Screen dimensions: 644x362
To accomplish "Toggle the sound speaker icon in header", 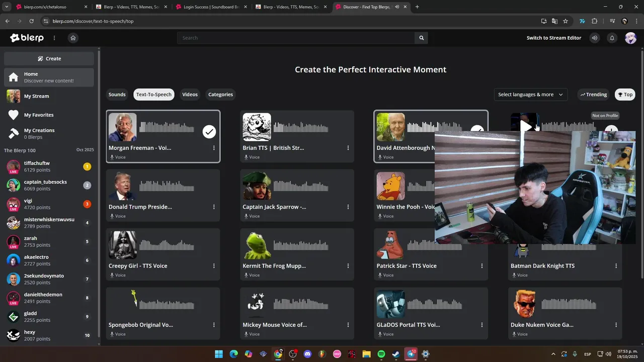I will pos(595,38).
